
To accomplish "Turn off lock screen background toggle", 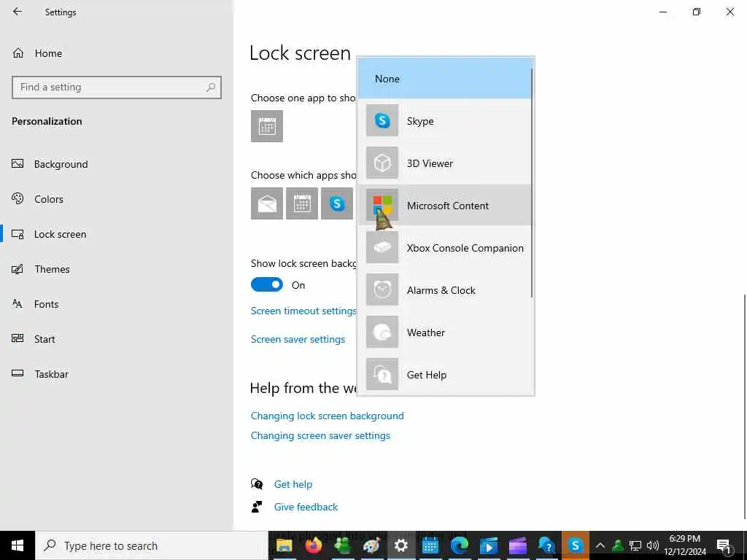I will [x=267, y=285].
